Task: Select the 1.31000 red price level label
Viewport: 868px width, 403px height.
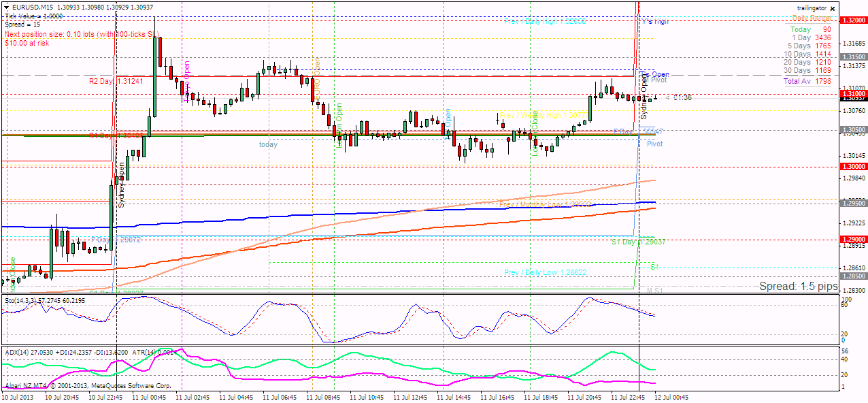Action: pyautogui.click(x=852, y=93)
